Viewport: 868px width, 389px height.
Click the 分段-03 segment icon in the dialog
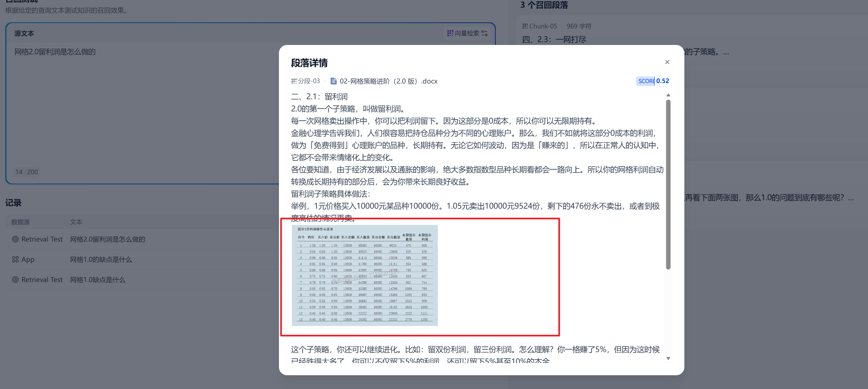(294, 81)
